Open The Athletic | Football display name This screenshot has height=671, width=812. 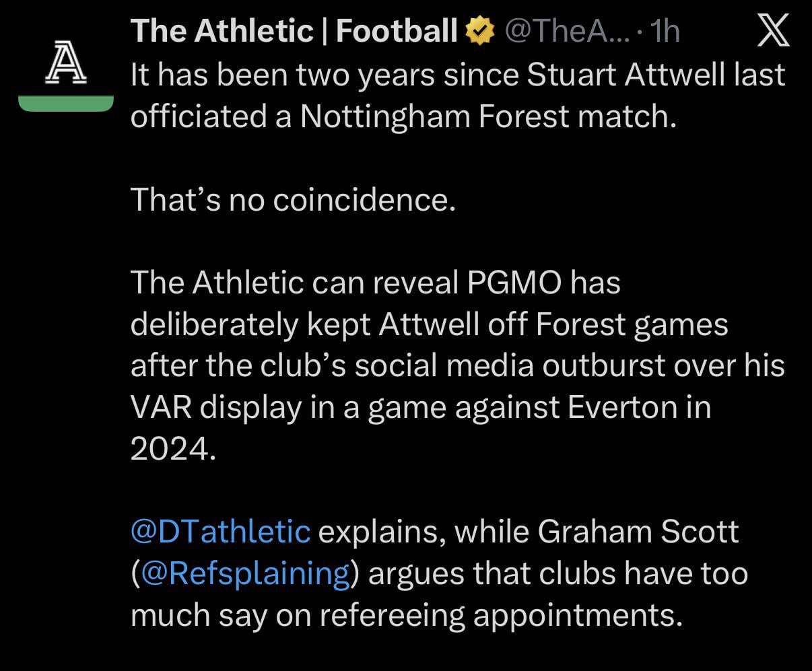pyautogui.click(x=294, y=32)
